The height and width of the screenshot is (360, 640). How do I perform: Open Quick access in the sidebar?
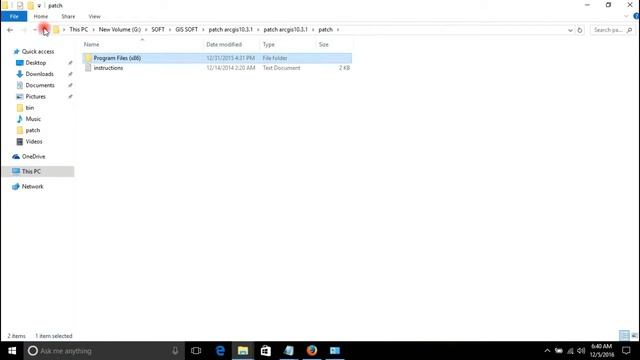[38, 51]
